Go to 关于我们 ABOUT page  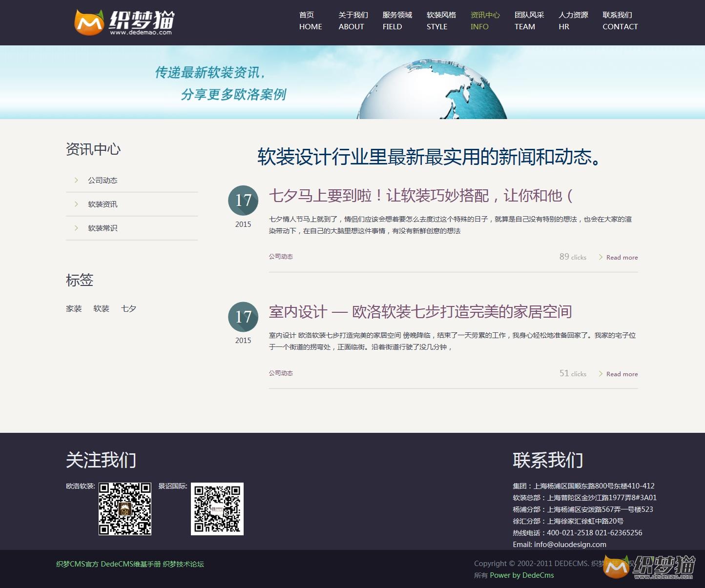tap(352, 21)
